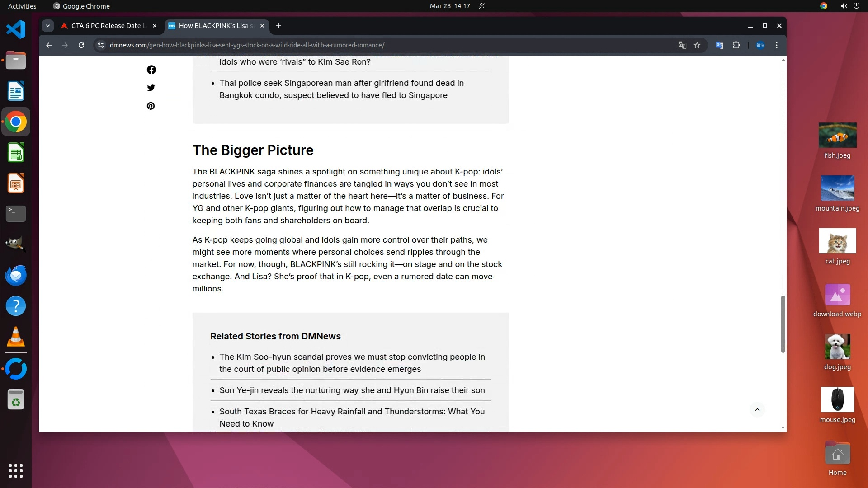Screen dimensions: 868x488
Task: Open Son Ye-jin and Hyun Bin story link
Action: pyautogui.click(x=352, y=390)
